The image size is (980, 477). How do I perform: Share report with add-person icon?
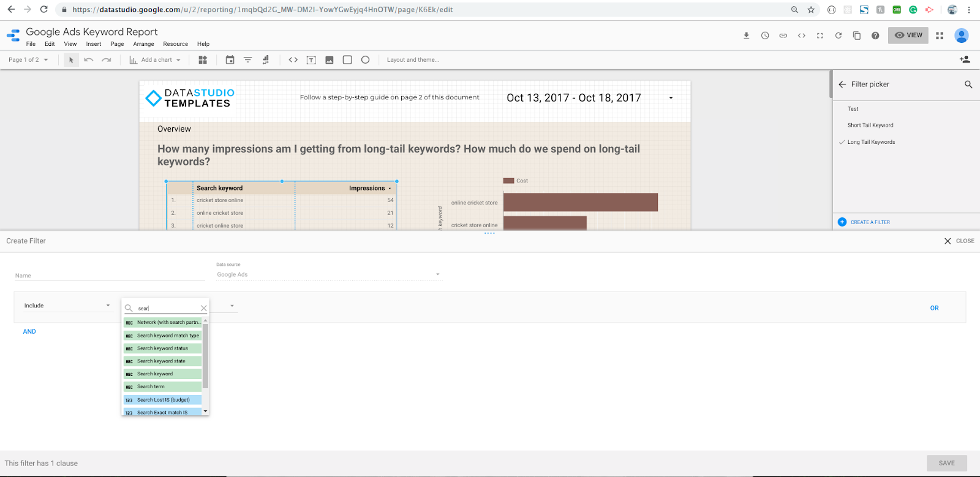(965, 59)
